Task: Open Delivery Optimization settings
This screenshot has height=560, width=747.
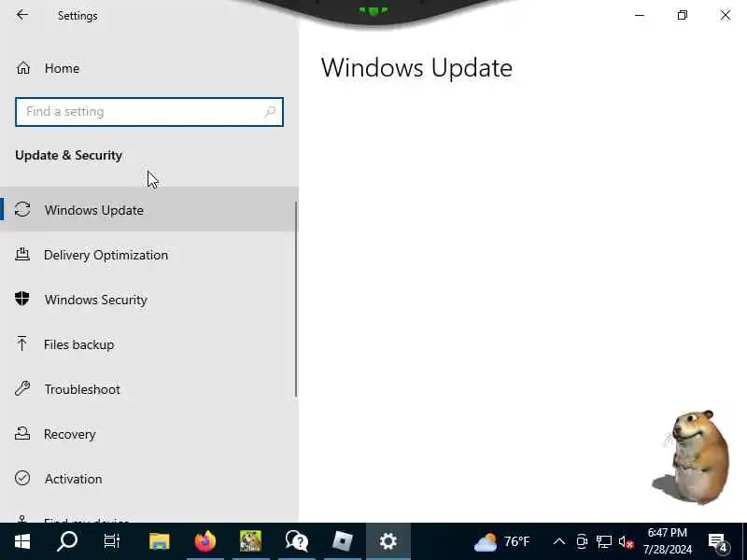Action: tap(149, 255)
